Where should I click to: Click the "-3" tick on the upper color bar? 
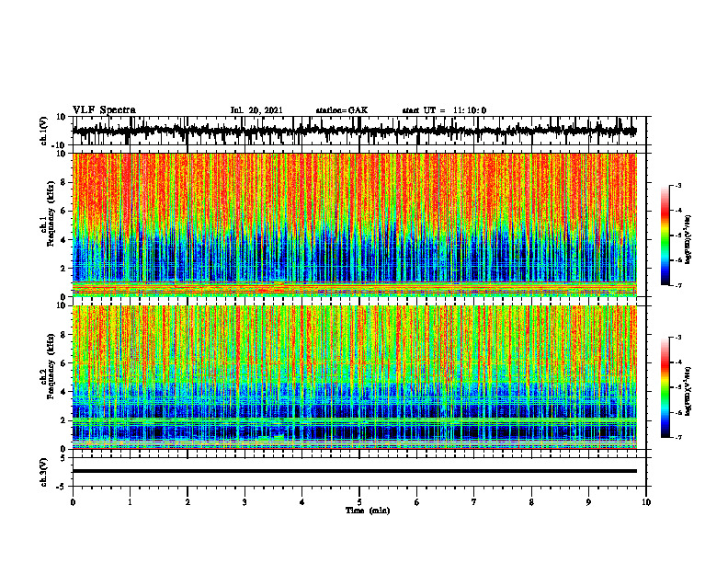point(678,185)
